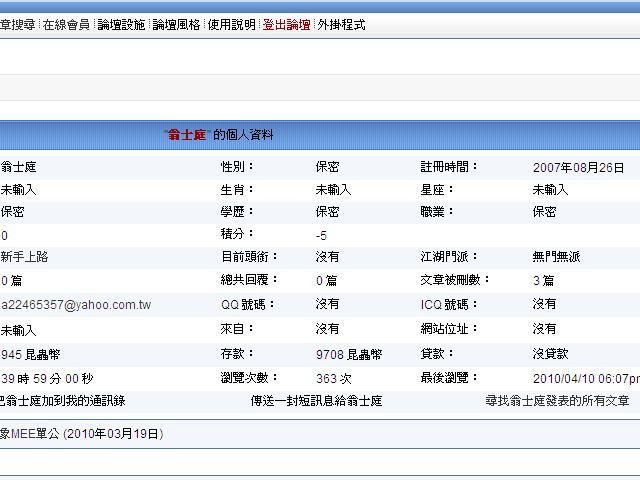Click 尋找翁士庭發表的所有文章 link
The image size is (640, 480).
point(557,401)
